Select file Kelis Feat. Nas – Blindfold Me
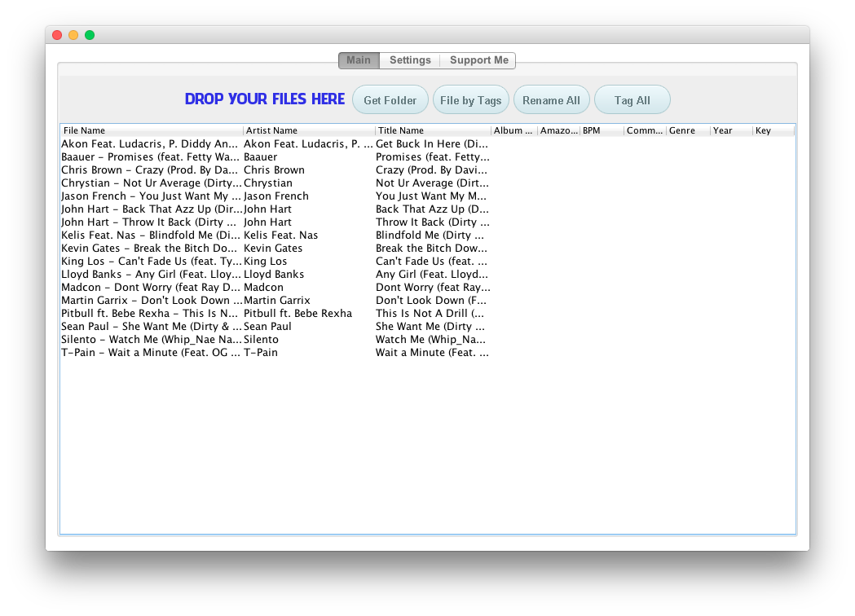The width and height of the screenshot is (855, 616). [152, 235]
